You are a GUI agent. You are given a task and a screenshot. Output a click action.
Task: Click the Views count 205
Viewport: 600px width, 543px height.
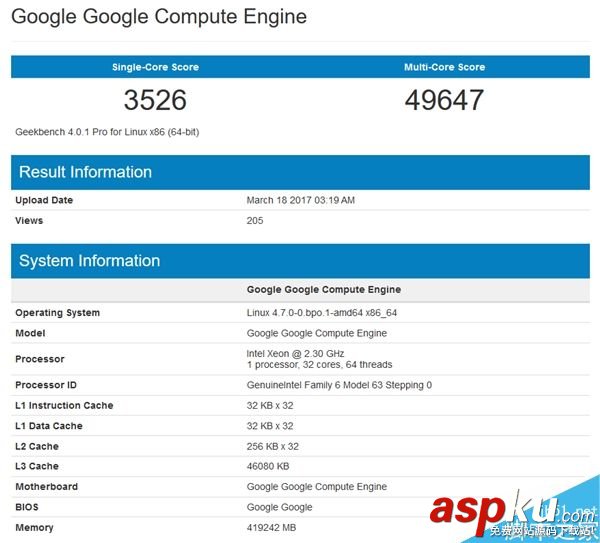click(255, 220)
